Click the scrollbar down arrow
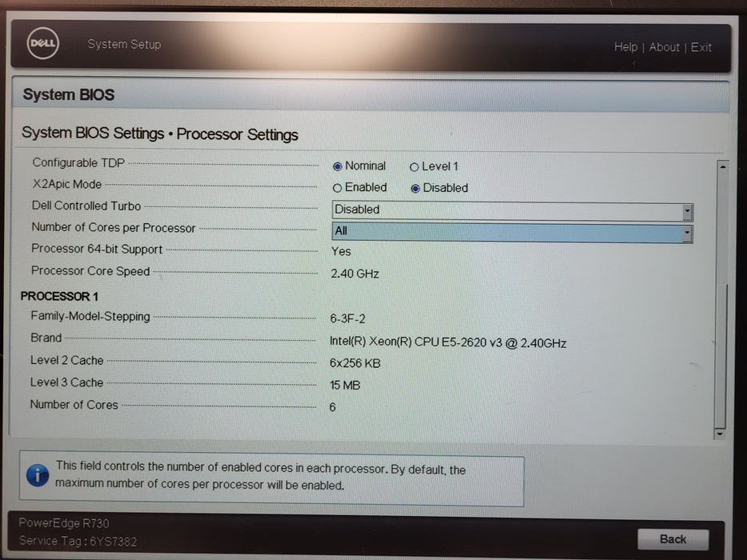Image resolution: width=747 pixels, height=560 pixels. tap(720, 434)
